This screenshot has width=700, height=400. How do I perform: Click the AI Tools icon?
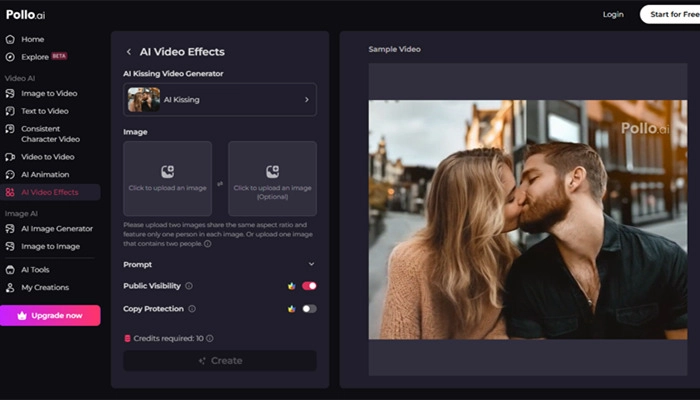click(10, 270)
